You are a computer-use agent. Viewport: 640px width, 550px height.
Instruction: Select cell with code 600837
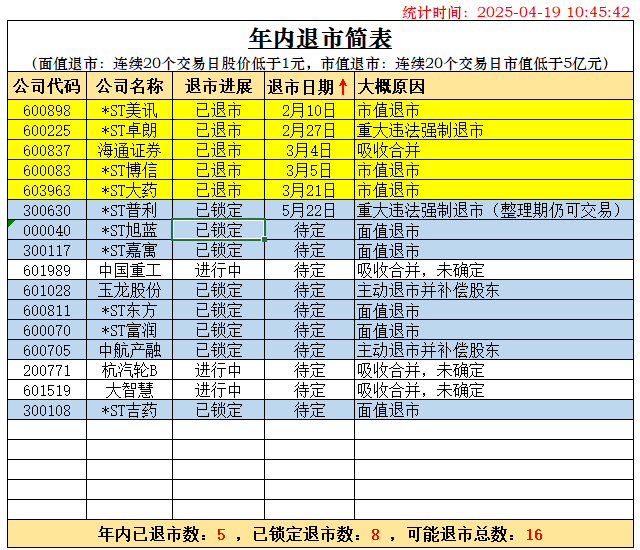tap(47, 150)
